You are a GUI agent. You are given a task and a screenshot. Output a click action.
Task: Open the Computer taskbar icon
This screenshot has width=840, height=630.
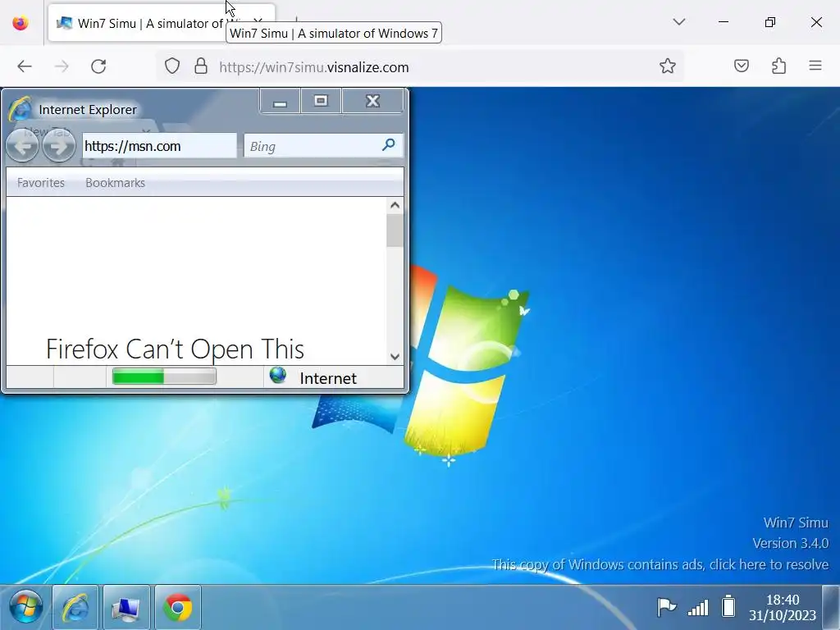click(x=126, y=608)
